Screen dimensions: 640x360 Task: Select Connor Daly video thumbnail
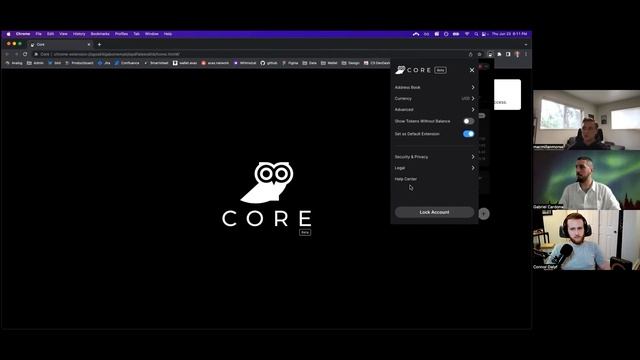pos(587,240)
